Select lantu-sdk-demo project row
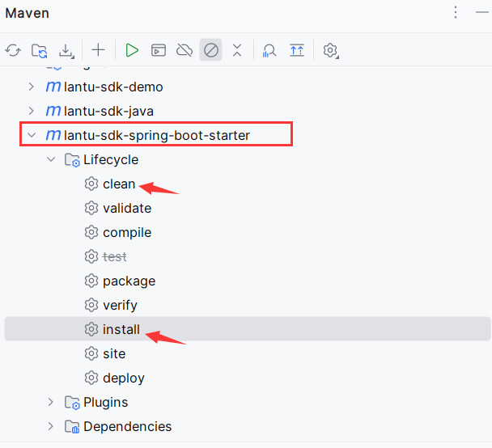 [248, 87]
